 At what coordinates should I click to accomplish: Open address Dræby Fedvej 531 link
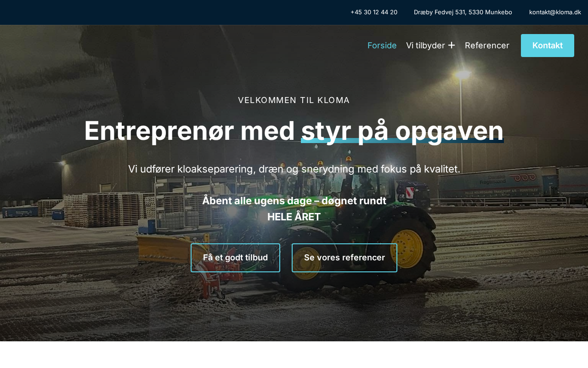[x=463, y=12]
